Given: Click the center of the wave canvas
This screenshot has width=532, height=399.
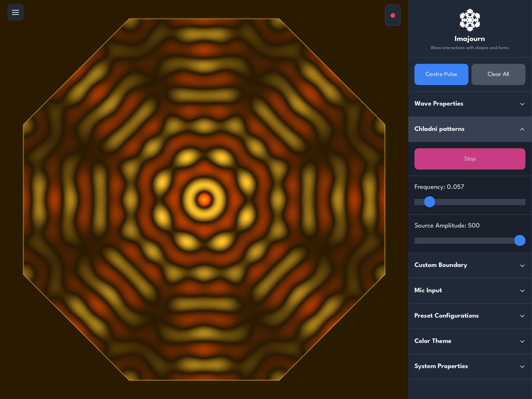Looking at the screenshot, I should 204,199.
